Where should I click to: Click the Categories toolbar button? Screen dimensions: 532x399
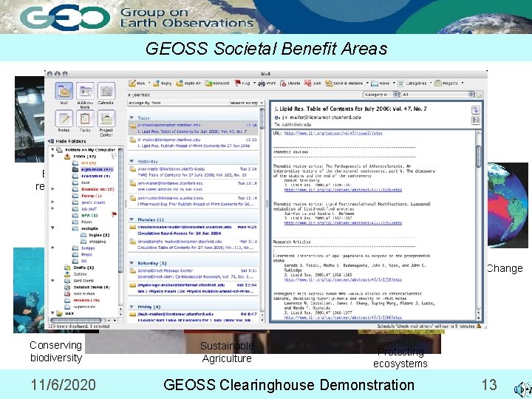coord(412,83)
